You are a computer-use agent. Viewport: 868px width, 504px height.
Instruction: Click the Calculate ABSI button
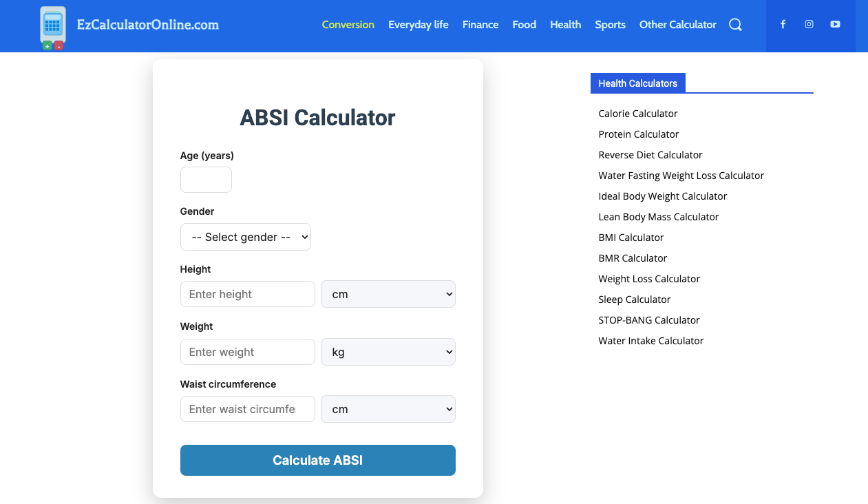(x=318, y=460)
